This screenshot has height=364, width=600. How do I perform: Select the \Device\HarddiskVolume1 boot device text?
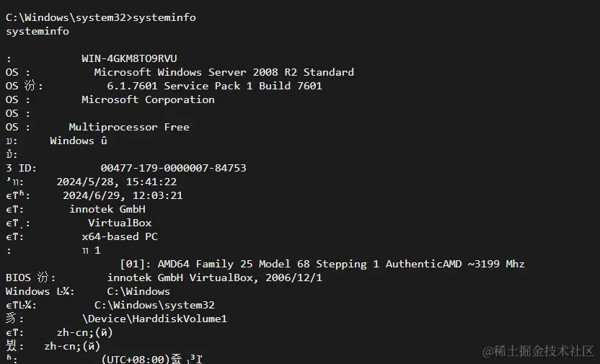[x=154, y=319]
